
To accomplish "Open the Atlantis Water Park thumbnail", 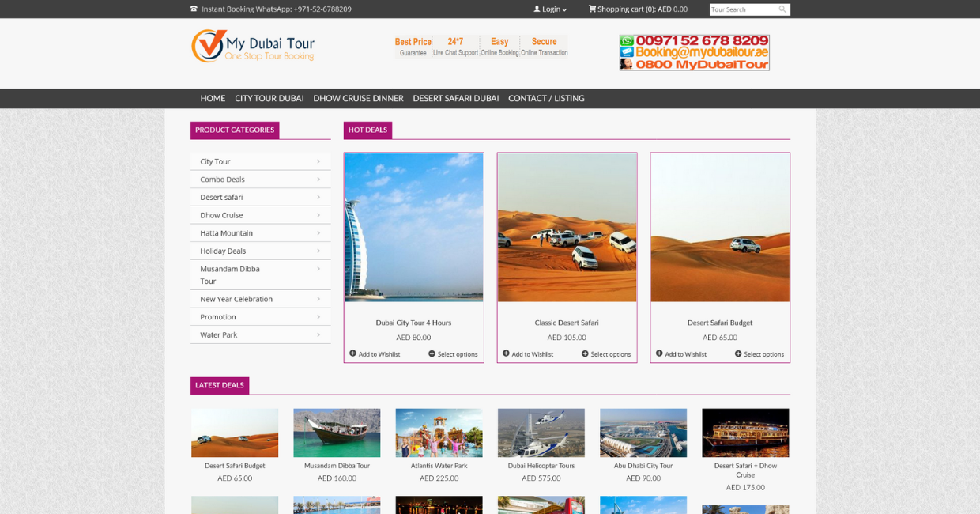I will (439, 433).
